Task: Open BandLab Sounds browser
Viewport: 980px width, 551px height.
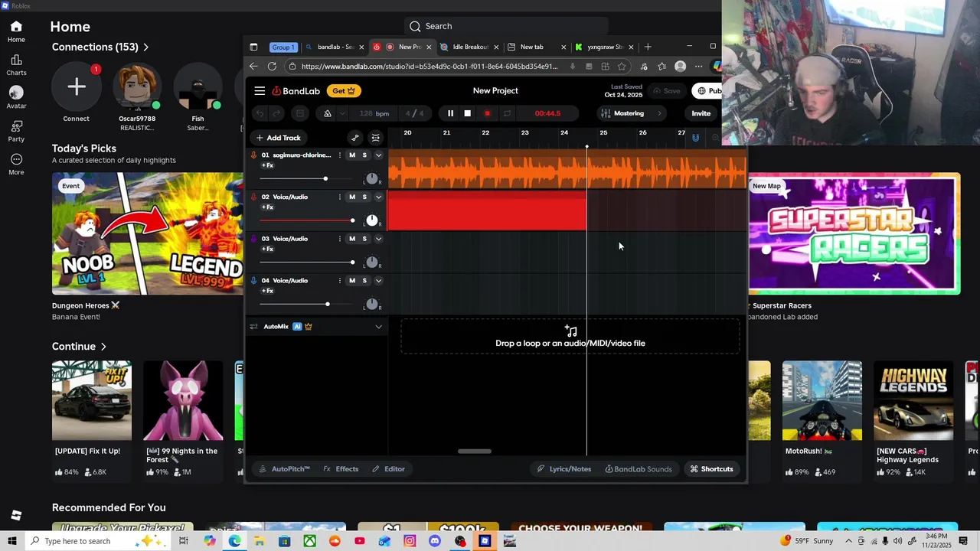Action: pos(639,469)
